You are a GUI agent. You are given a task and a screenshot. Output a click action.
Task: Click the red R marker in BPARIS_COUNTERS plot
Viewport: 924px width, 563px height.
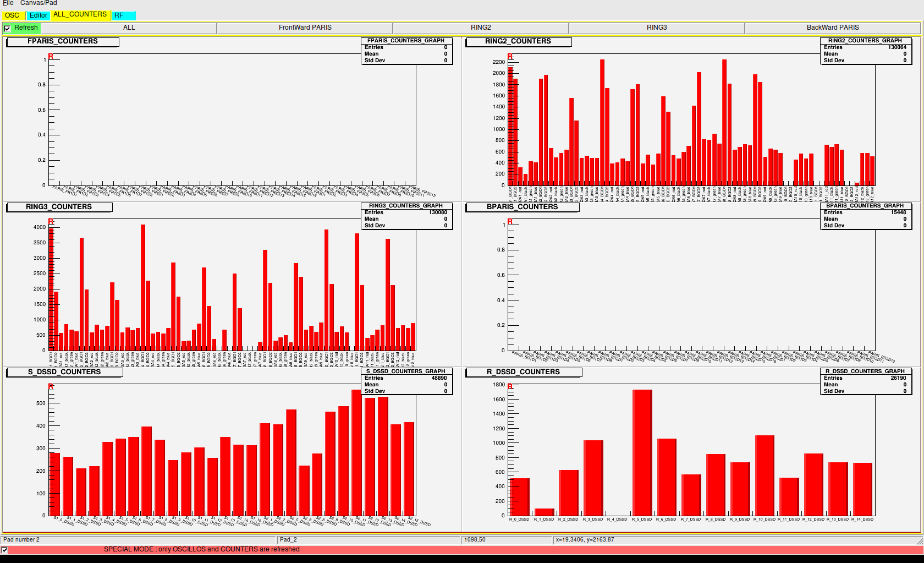pyautogui.click(x=510, y=222)
